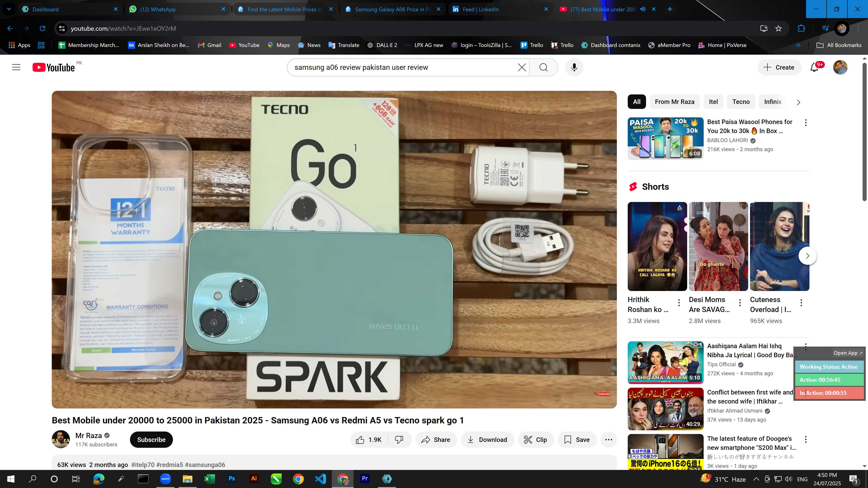Viewport: 868px width, 488px height.
Task: Show next Shorts with arrow button
Action: point(807,256)
